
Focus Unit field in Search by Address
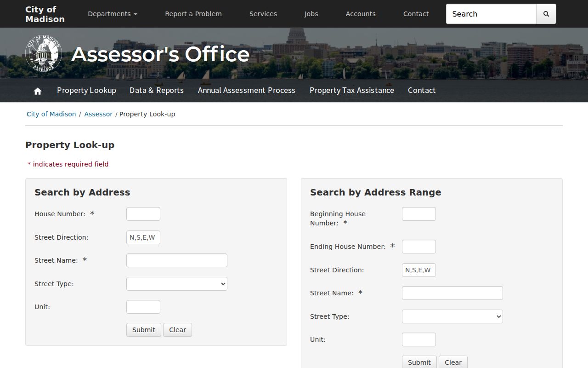point(143,307)
